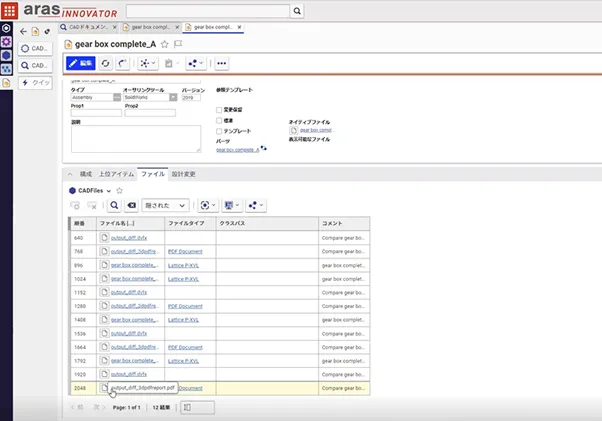Switch to the 構成 tab
Screen dimensions: 602x421
pos(86,174)
